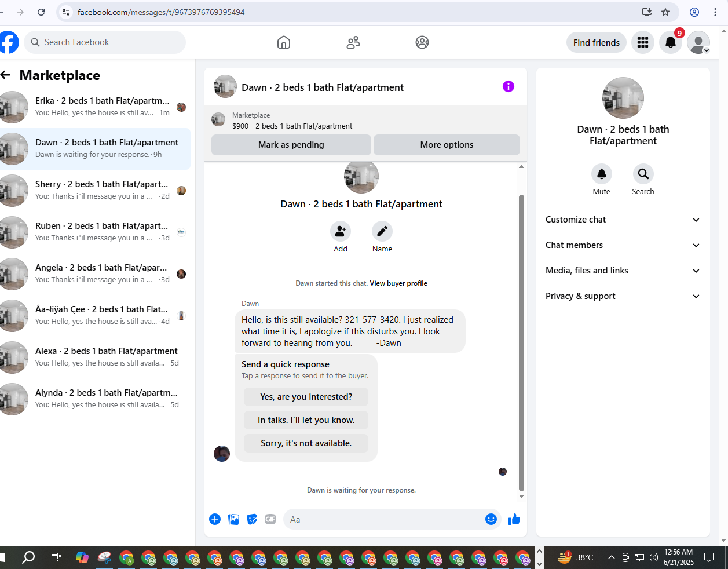Open Chrome three-dot menu
This screenshot has width=728, height=569.
point(716,12)
